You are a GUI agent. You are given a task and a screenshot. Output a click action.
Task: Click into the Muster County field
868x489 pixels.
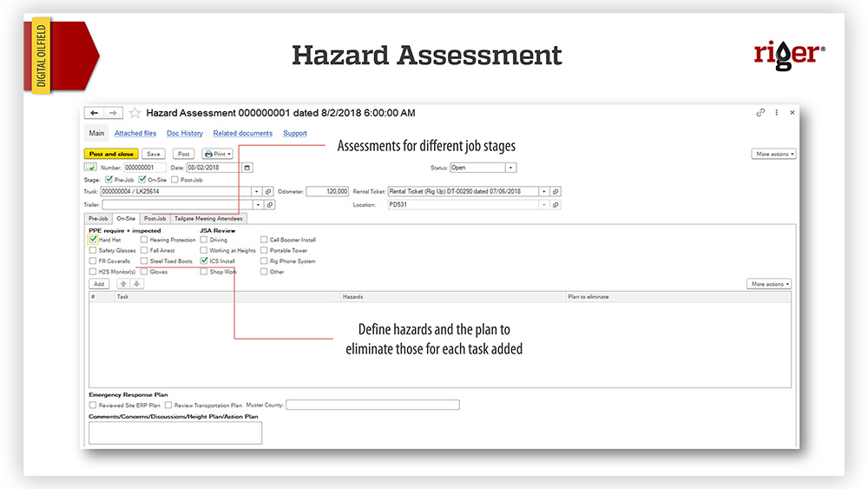372,405
